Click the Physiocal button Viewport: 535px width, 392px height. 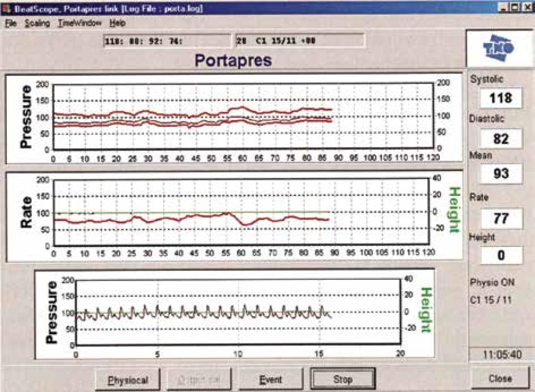point(127,379)
